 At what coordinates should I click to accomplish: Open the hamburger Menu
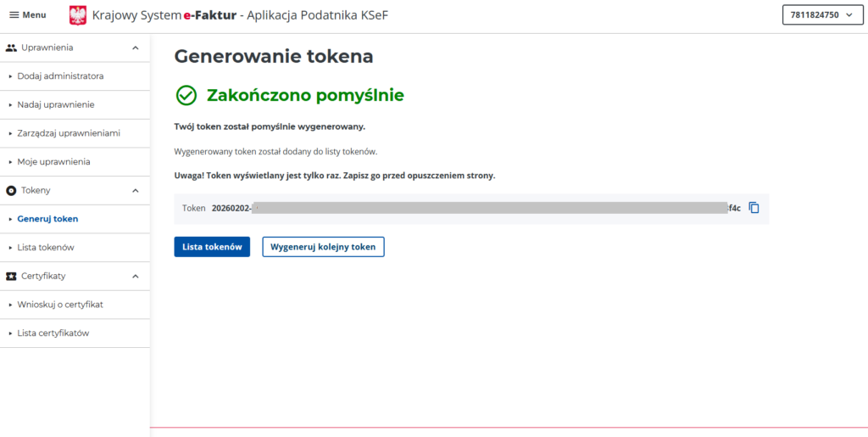tap(27, 15)
